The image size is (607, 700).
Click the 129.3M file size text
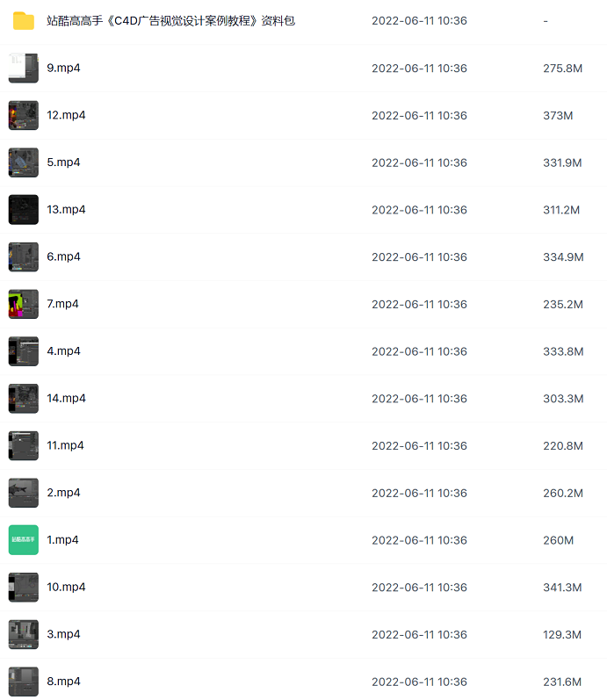tap(562, 635)
